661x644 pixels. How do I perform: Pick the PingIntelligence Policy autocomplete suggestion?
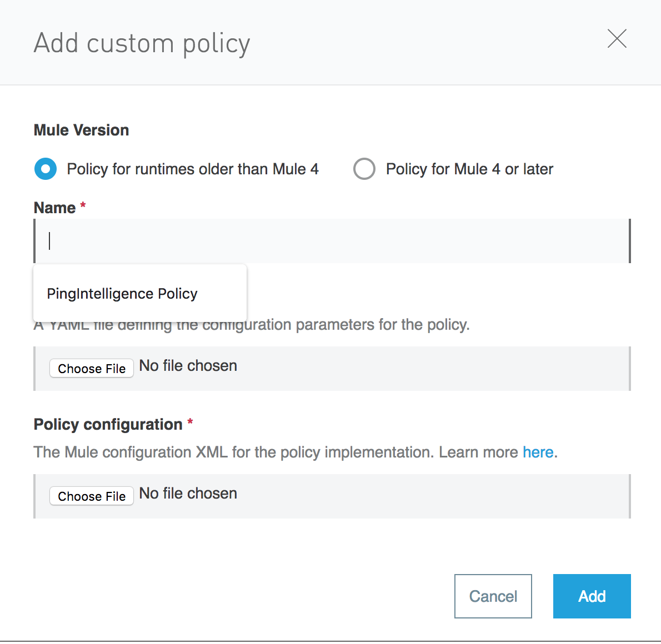pyautogui.click(x=122, y=294)
